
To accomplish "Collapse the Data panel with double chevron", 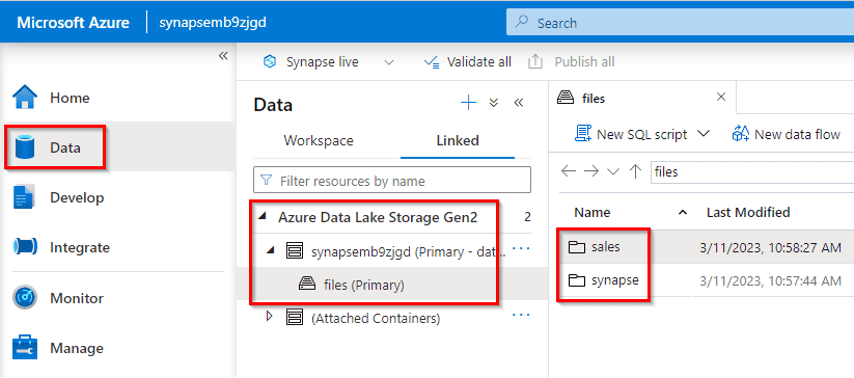I will pyautogui.click(x=518, y=102).
